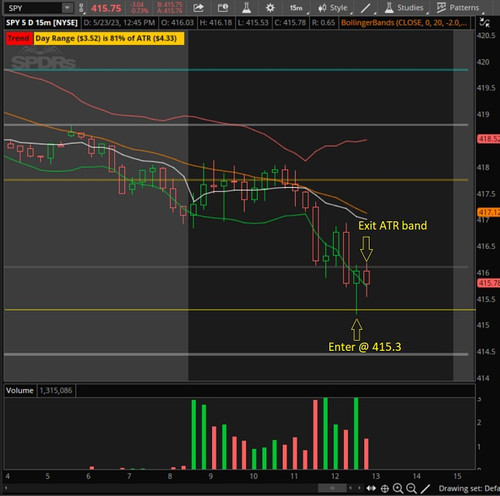Click the red Trend label
The width and height of the screenshot is (500, 496).
[x=19, y=38]
